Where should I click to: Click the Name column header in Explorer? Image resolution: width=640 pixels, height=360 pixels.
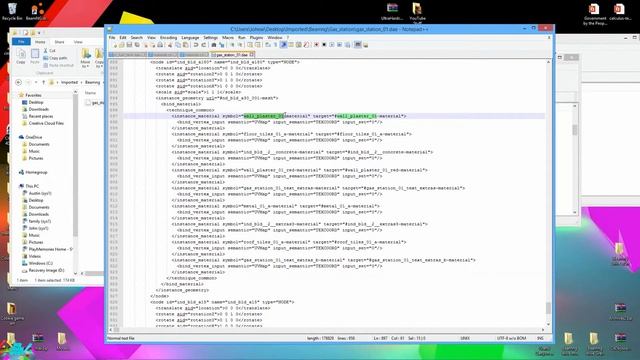[90, 93]
